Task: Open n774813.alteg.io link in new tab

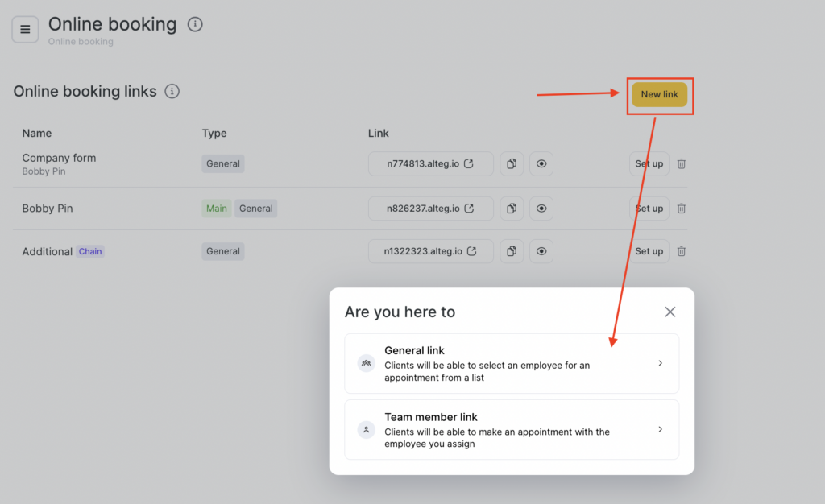Action: pyautogui.click(x=431, y=163)
